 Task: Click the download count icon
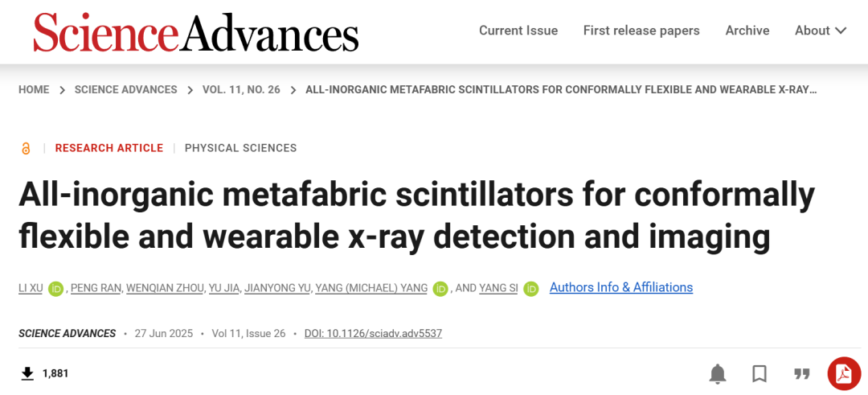pos(27,373)
